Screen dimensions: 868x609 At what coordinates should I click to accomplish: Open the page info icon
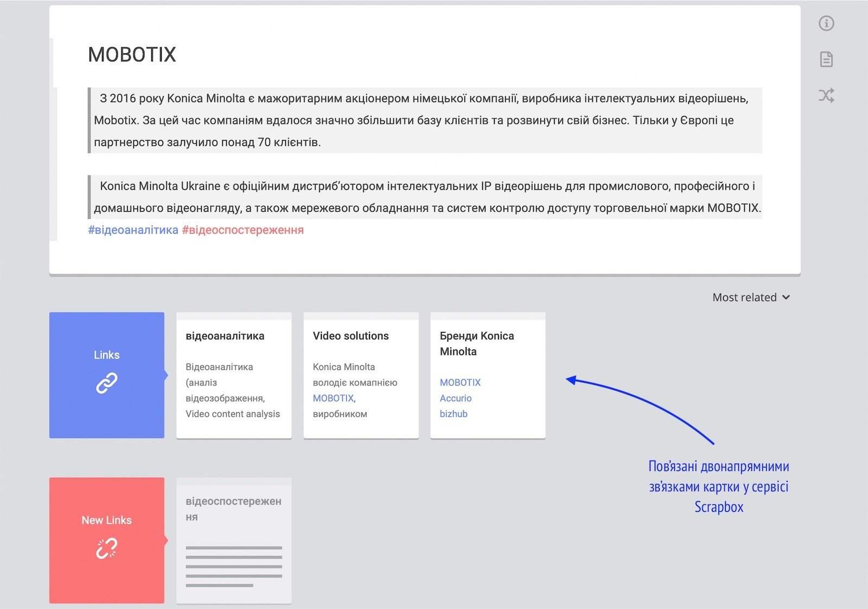pyautogui.click(x=826, y=23)
